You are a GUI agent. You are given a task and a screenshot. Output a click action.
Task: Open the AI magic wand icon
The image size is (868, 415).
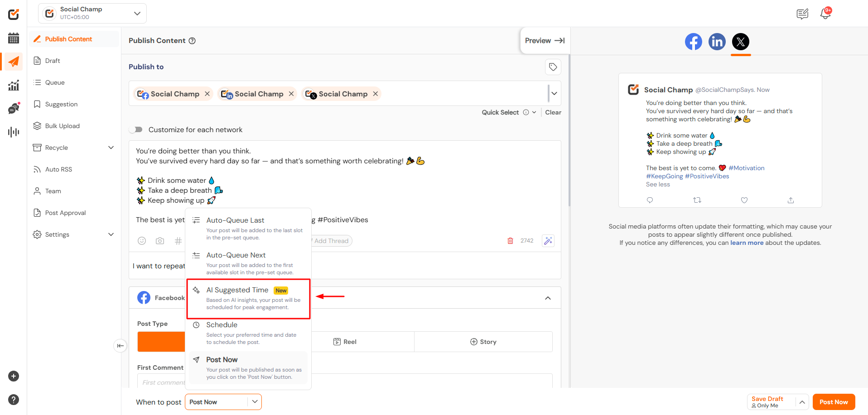tap(548, 241)
